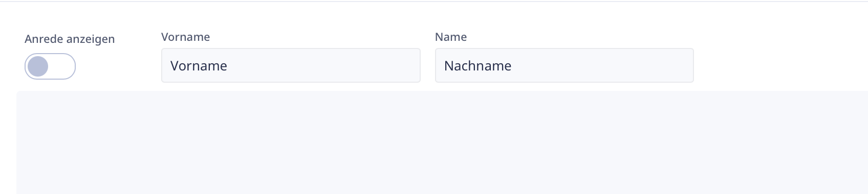Click the Nachname placeholder text
Viewport: 868px width, 194px height.
478,66
